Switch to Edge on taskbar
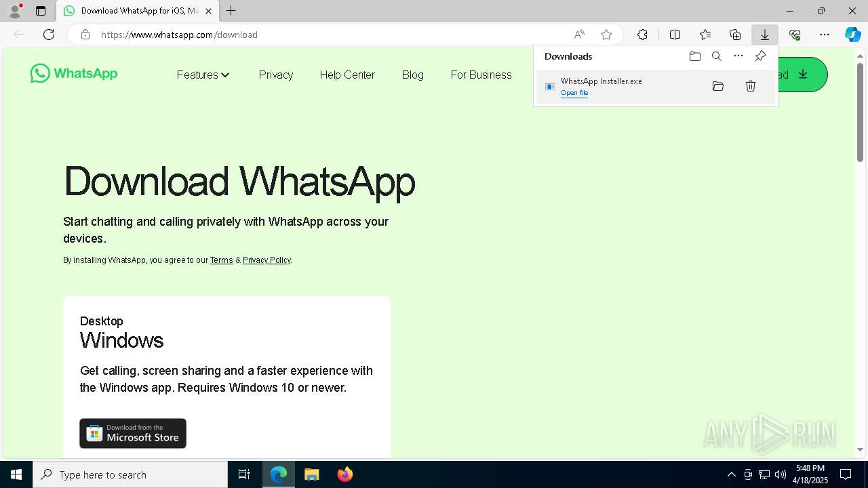 pos(279,474)
